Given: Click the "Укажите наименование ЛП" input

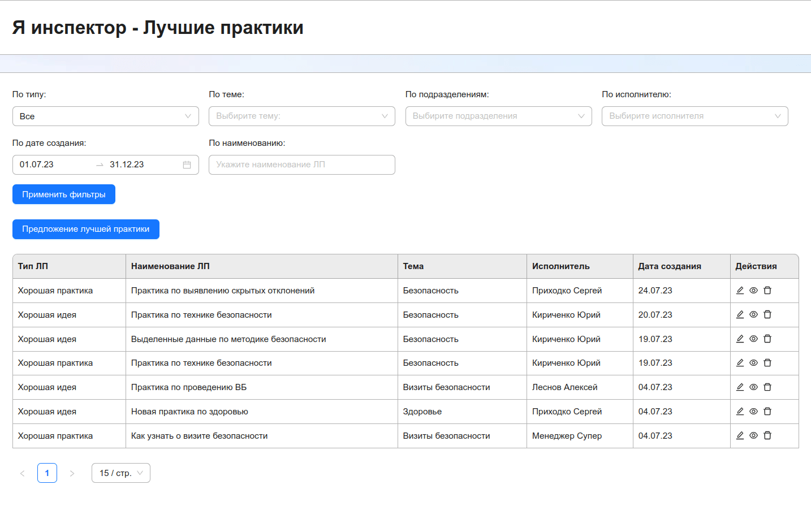Looking at the screenshot, I should pos(302,165).
